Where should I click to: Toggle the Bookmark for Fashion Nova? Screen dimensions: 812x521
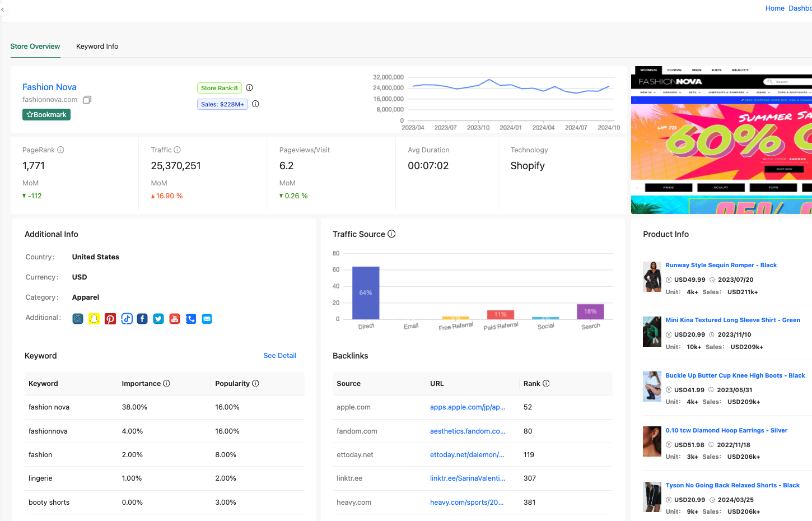click(x=46, y=114)
